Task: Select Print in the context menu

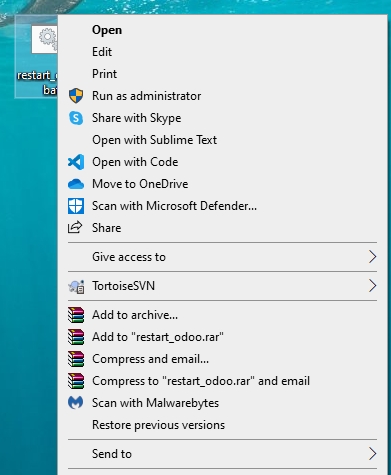Action: pos(222,74)
